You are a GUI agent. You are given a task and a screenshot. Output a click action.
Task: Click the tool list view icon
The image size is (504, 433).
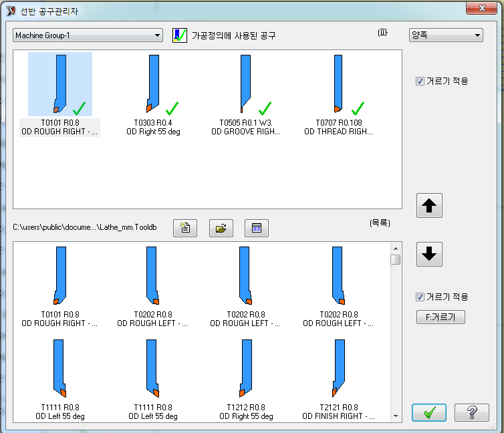(257, 228)
